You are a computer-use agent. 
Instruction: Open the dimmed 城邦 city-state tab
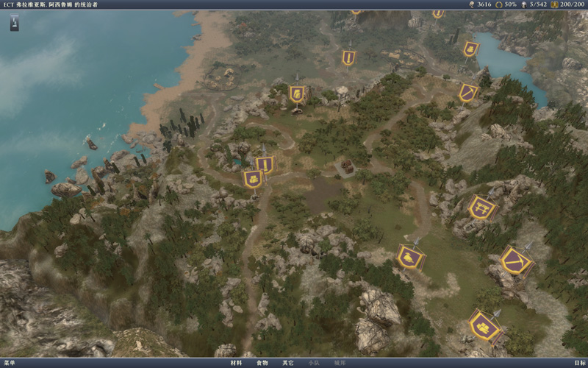click(x=340, y=363)
